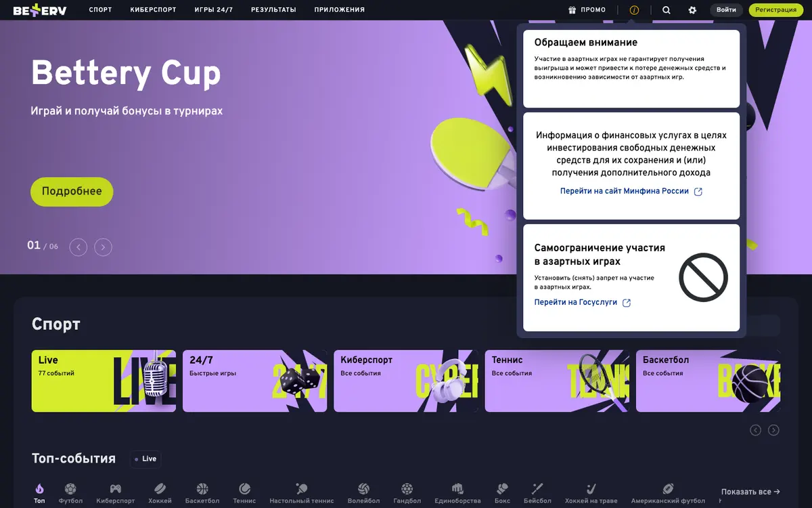The height and width of the screenshot is (508, 812).
Task: Follow the Перейти на сайт Минфина России link
Action: click(631, 192)
